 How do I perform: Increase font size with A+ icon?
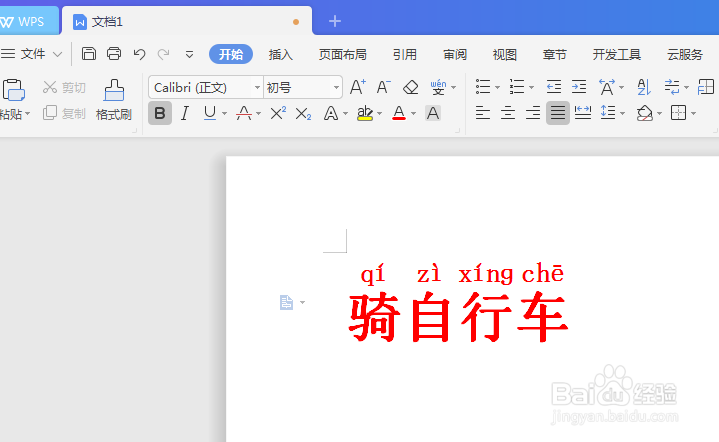pyautogui.click(x=358, y=87)
